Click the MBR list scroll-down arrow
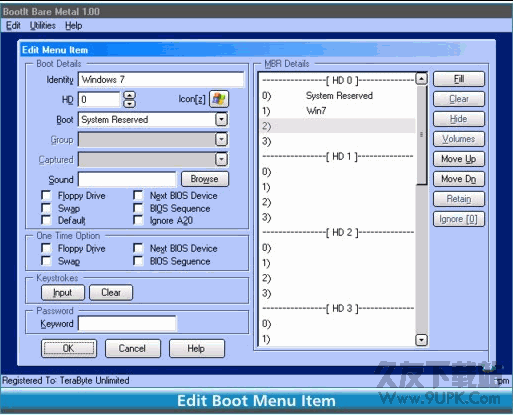The image size is (513, 415). [422, 340]
